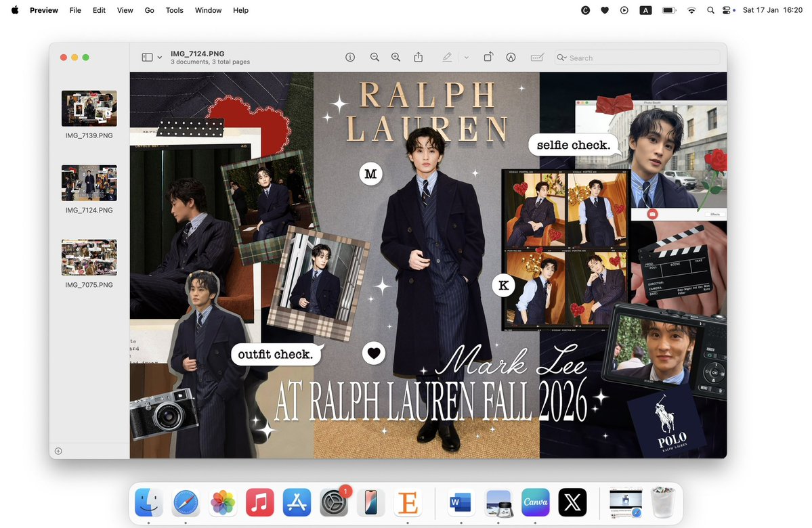Expand the sidebar view options chevron

(x=160, y=58)
